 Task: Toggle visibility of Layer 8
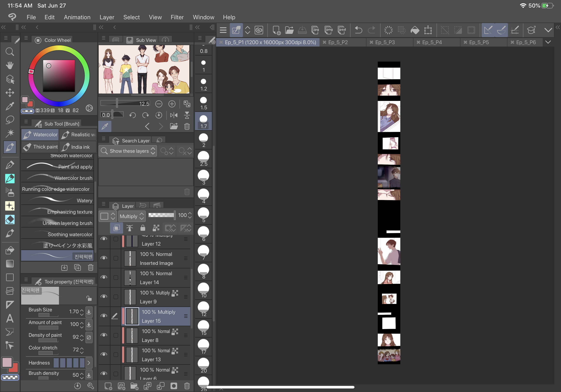(x=104, y=335)
